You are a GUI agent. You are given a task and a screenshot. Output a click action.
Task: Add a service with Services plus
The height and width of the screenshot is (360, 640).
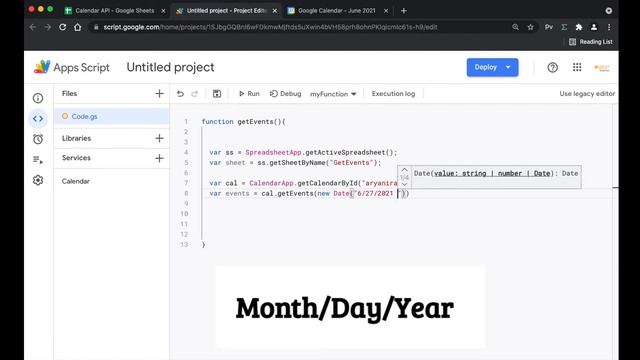tap(159, 158)
